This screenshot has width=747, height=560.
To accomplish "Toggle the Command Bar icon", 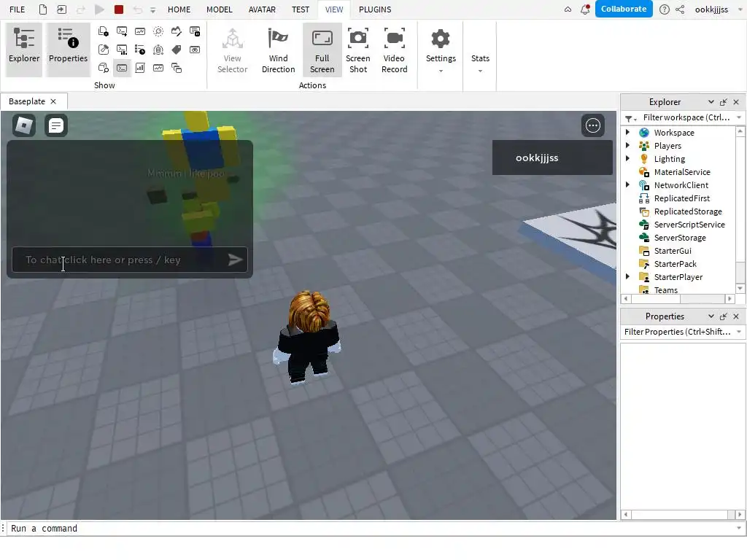I will click(122, 68).
